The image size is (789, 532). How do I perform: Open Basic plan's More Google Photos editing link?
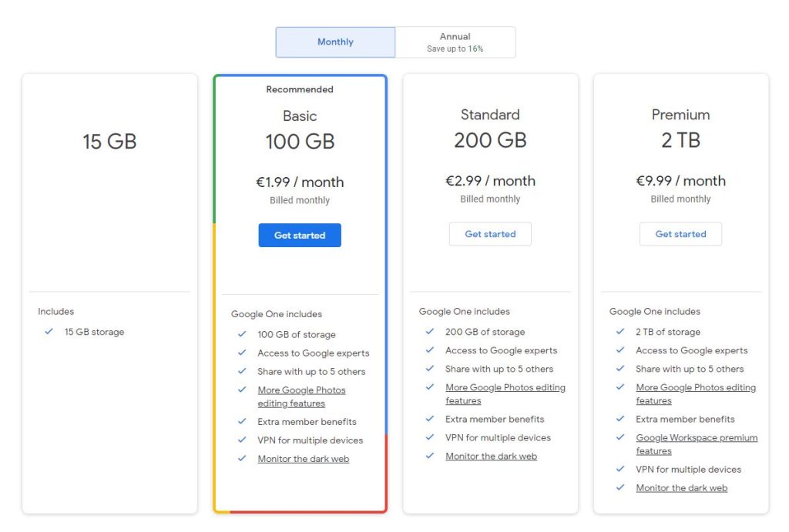click(x=301, y=390)
